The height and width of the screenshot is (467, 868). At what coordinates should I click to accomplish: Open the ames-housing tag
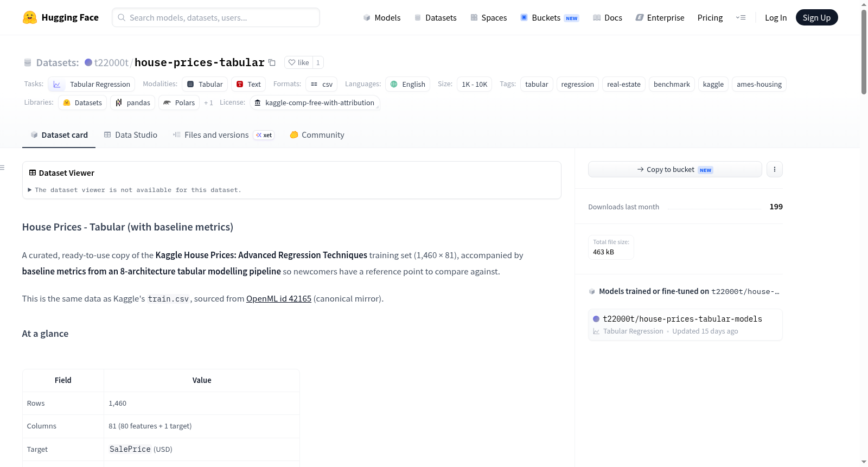click(x=759, y=84)
